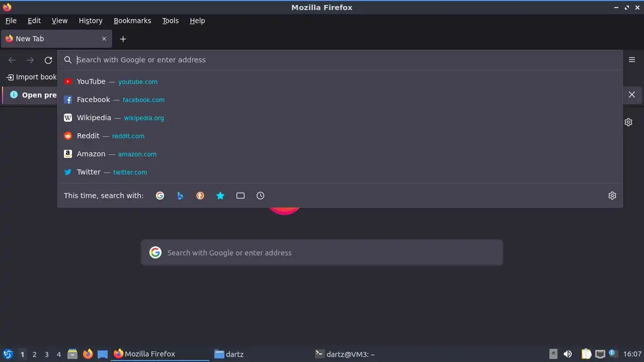Open the Help menu
This screenshot has width=644, height=362.
pos(197,21)
